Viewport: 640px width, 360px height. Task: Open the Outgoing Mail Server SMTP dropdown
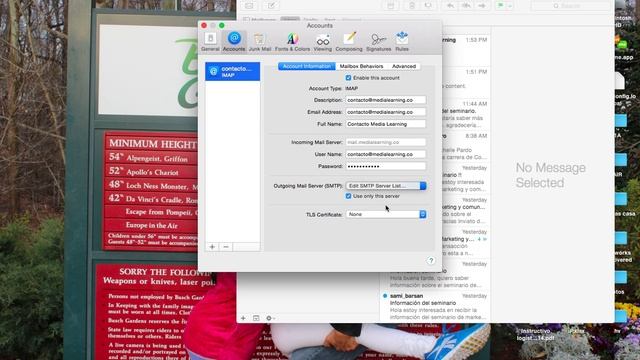click(386, 186)
